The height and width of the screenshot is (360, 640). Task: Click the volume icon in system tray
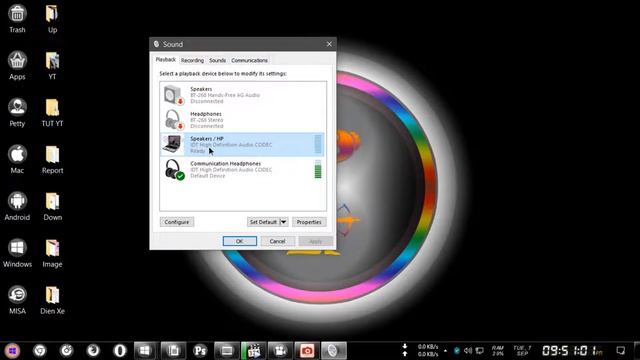pos(468,351)
